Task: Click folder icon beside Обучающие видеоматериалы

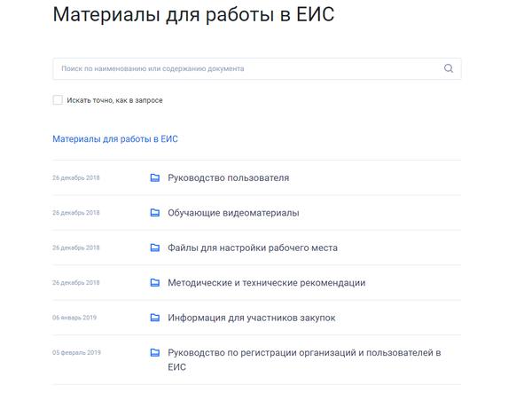Action: tap(155, 213)
